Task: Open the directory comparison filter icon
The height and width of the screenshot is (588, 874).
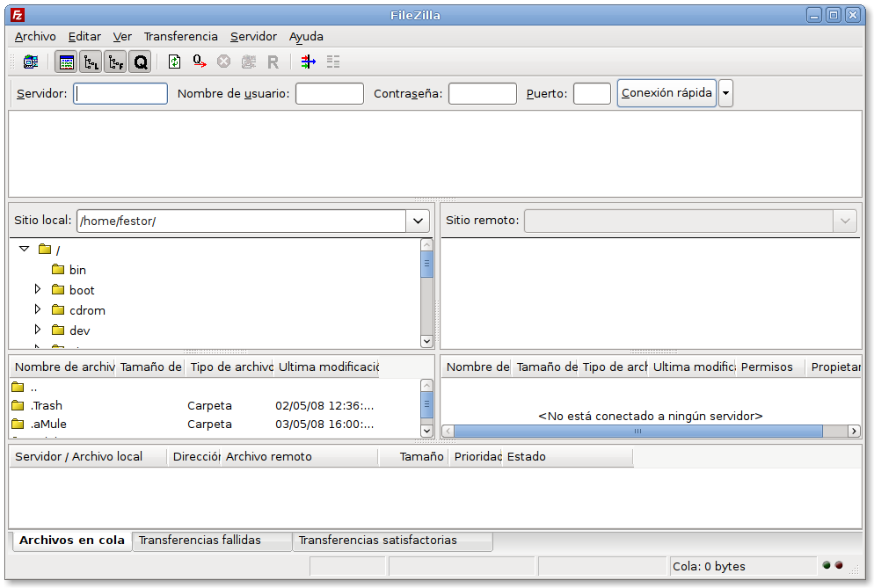Action: click(x=308, y=62)
